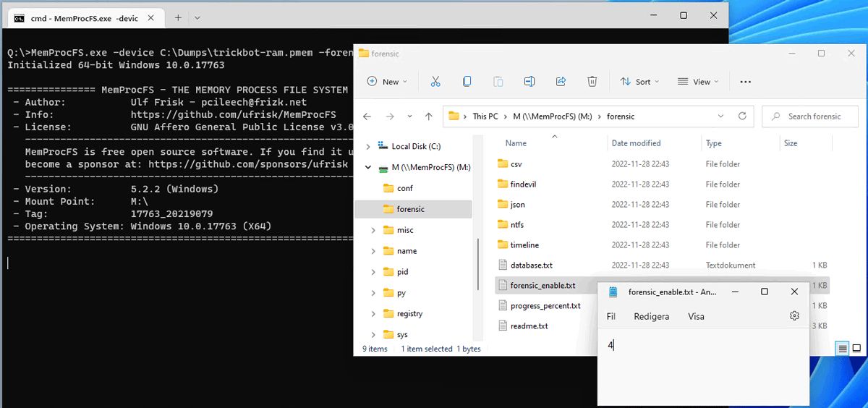Click the Textdokument type of database.txt
Viewport: 868px width, 408px height.
(731, 265)
